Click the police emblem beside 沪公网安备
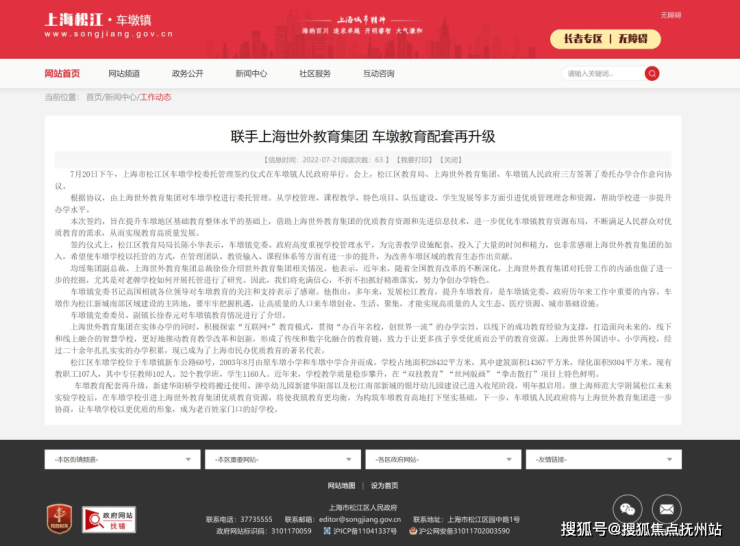The image size is (740, 546). 413,531
